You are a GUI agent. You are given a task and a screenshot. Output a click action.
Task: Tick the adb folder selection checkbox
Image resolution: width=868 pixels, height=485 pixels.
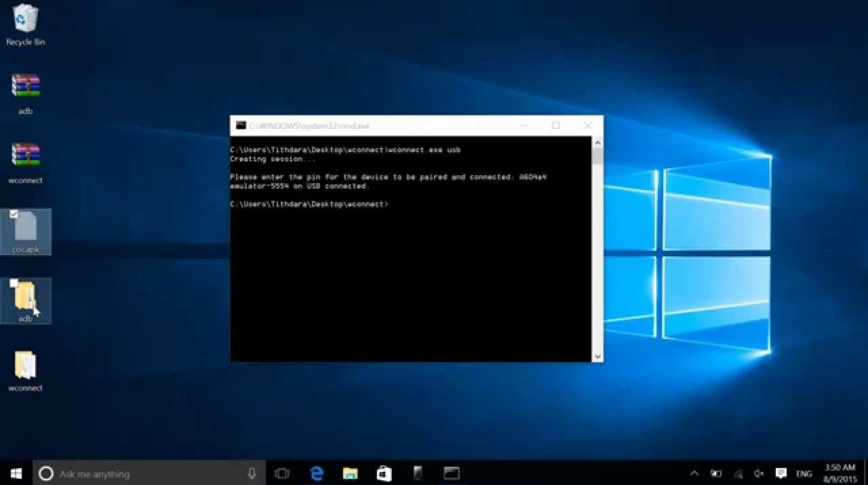point(14,283)
